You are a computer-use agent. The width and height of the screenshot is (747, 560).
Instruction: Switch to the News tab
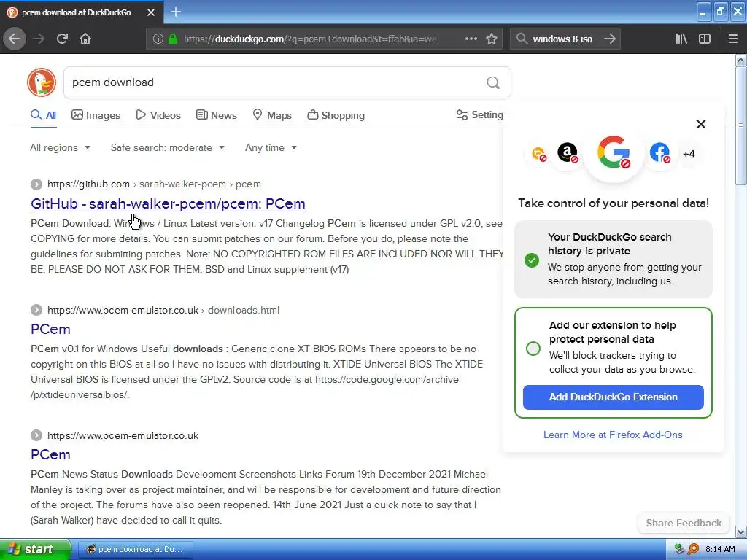click(x=216, y=115)
